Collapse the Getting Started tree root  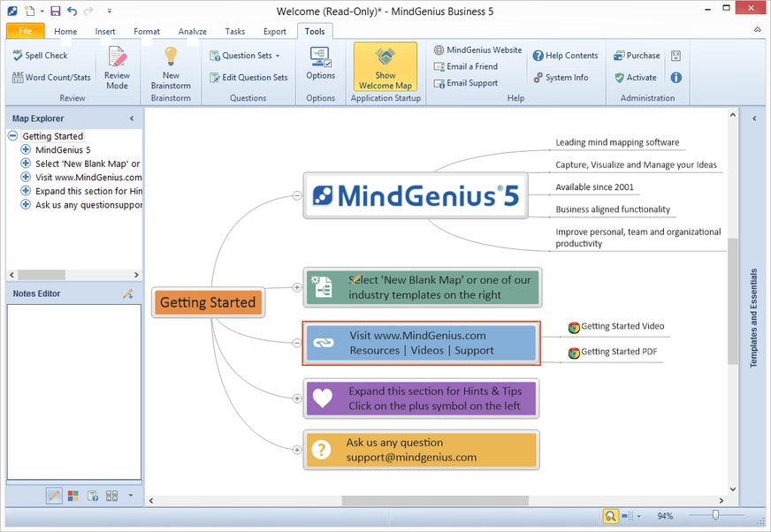tap(13, 136)
